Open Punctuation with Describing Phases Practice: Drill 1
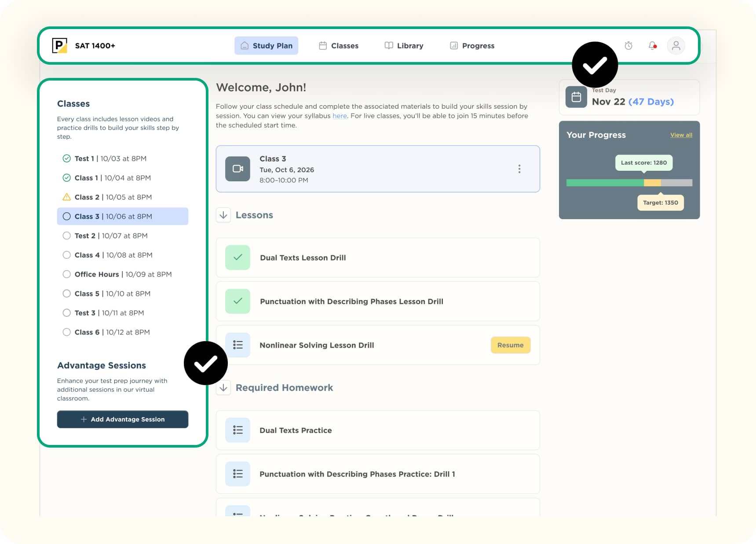 tap(378, 474)
